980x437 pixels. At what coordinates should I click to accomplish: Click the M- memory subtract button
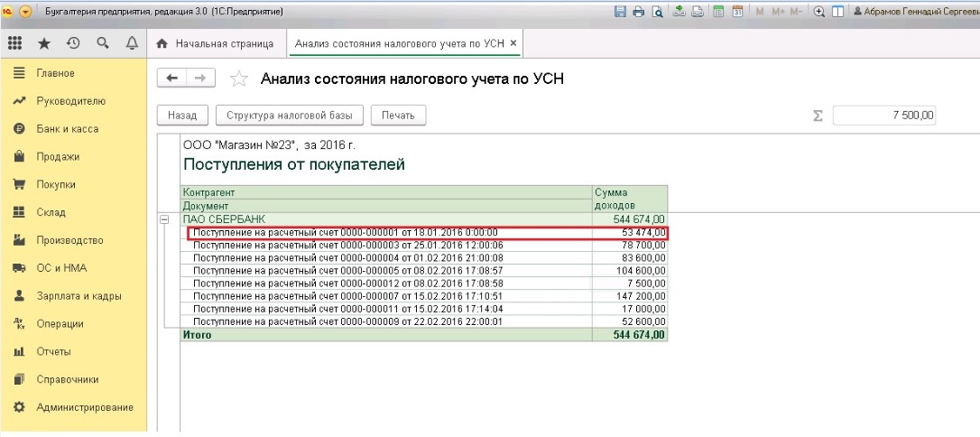pyautogui.click(x=796, y=11)
